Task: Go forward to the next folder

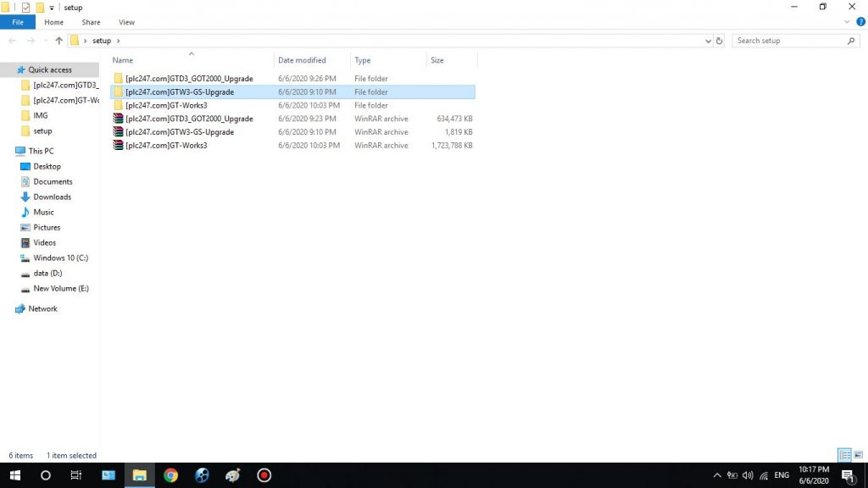Action: (31, 41)
